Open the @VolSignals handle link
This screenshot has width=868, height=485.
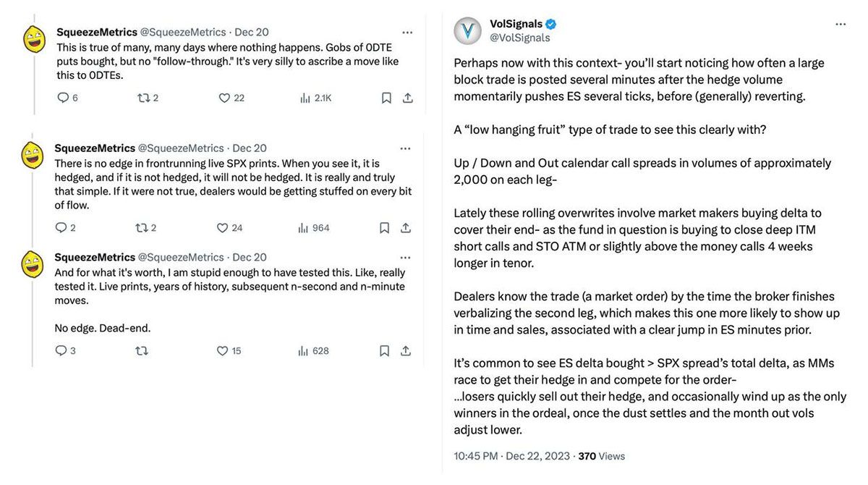pyautogui.click(x=520, y=38)
